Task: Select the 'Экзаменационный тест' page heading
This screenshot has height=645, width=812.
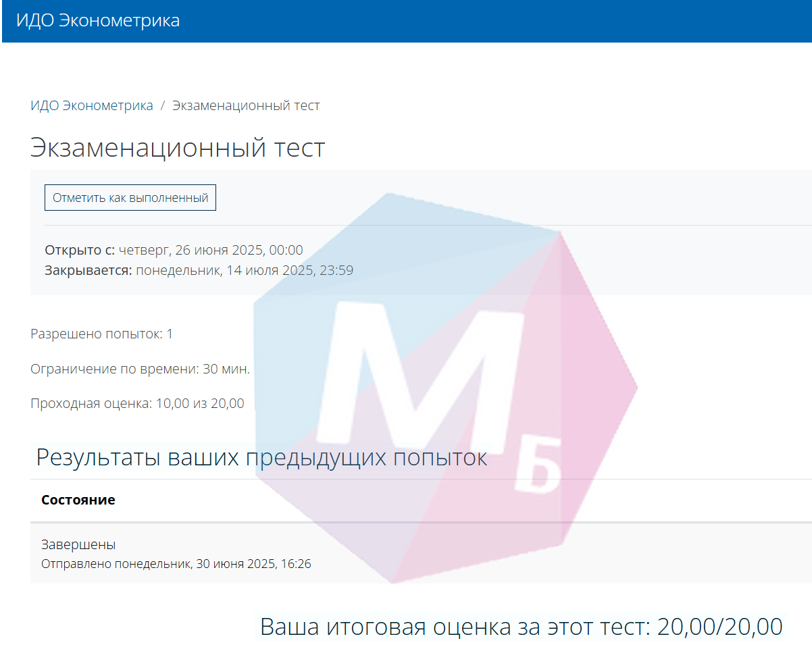Action: point(177,147)
